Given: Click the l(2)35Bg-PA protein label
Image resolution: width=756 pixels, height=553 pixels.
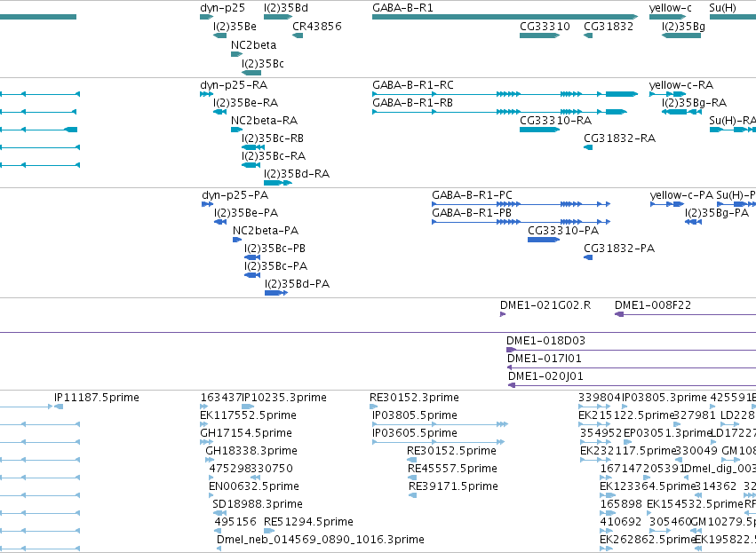Looking at the screenshot, I should pos(716,213).
